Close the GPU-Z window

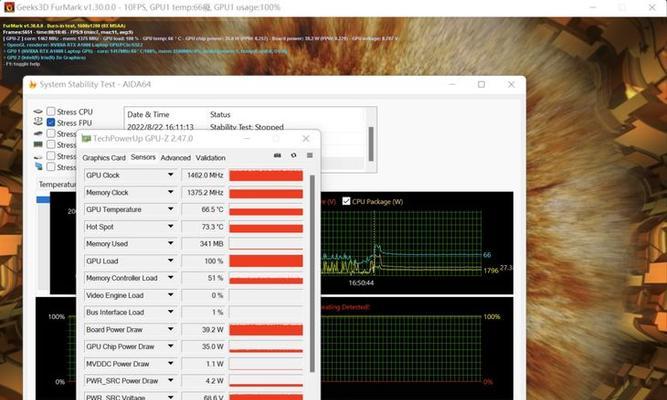(306, 139)
